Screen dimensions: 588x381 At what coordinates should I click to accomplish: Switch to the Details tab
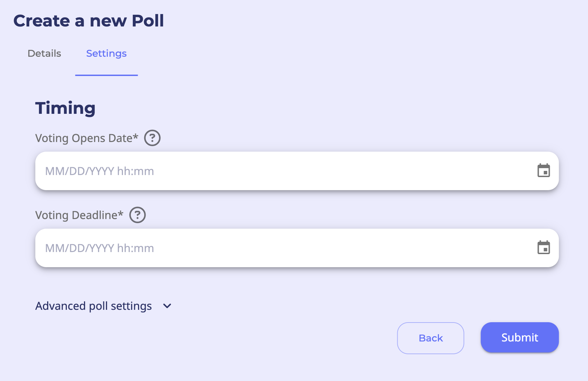pyautogui.click(x=44, y=53)
